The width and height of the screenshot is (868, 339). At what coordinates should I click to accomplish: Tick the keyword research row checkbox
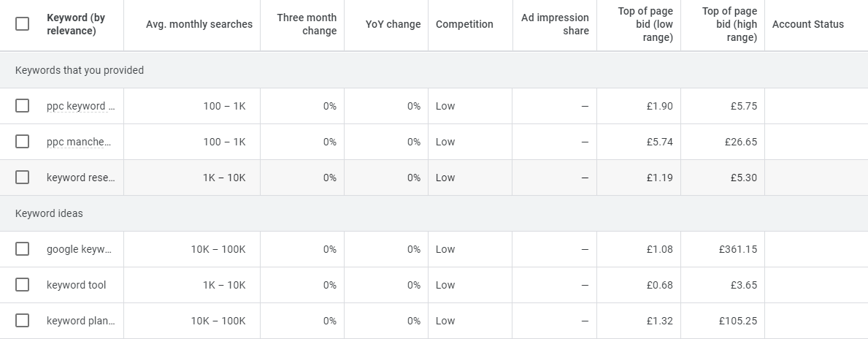click(x=22, y=178)
